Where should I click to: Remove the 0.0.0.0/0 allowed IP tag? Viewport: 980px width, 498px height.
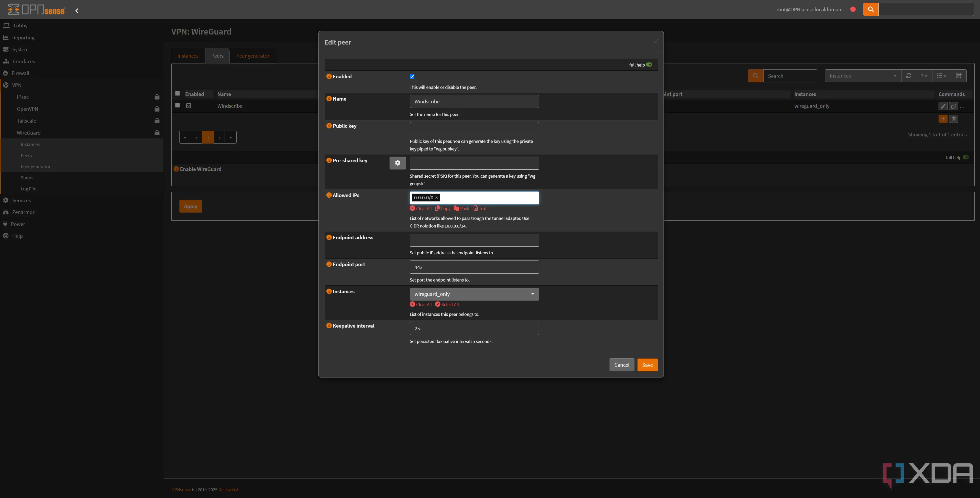pyautogui.click(x=436, y=198)
